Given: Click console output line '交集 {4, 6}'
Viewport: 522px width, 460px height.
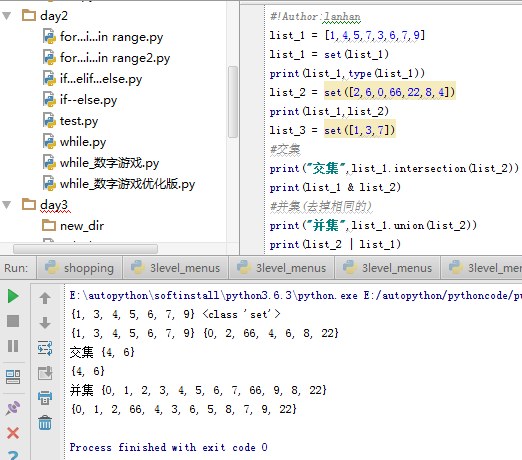Looking at the screenshot, I should (x=102, y=352).
